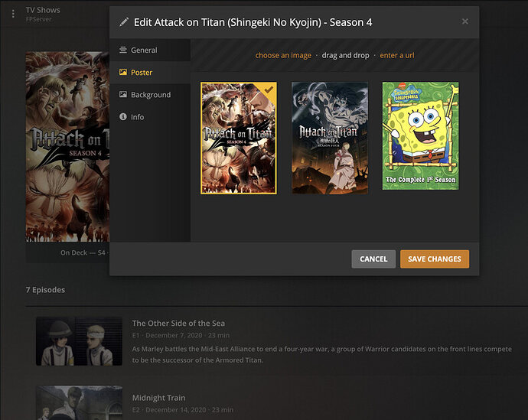
Task: Click 'FPServer' server name text
Action: pyautogui.click(x=39, y=19)
